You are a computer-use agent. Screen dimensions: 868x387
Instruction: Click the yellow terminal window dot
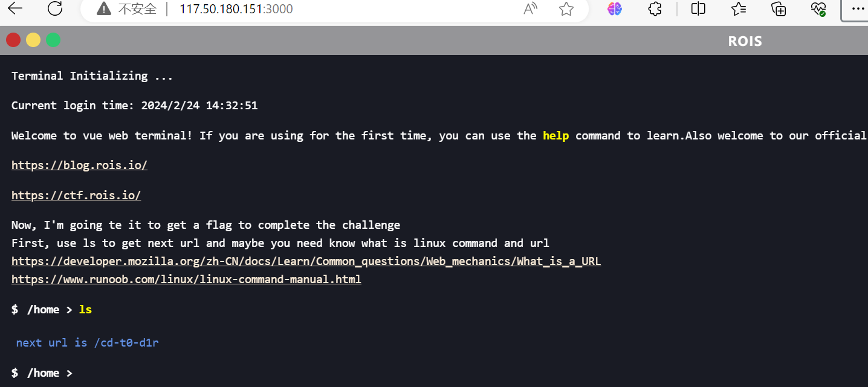(33, 40)
